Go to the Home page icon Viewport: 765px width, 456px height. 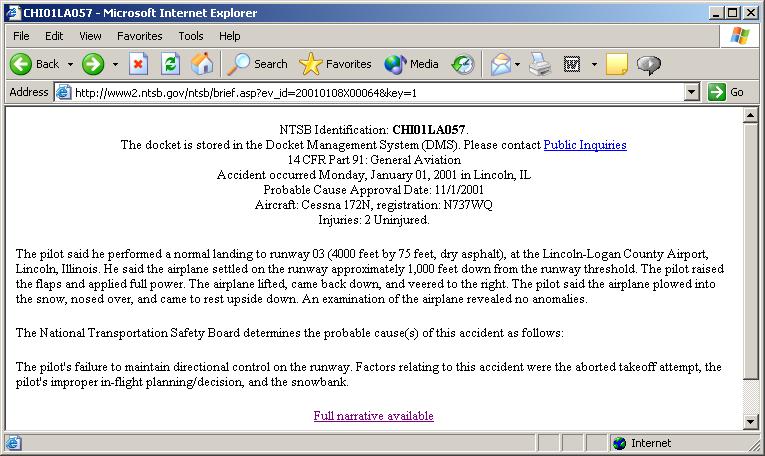[x=202, y=64]
